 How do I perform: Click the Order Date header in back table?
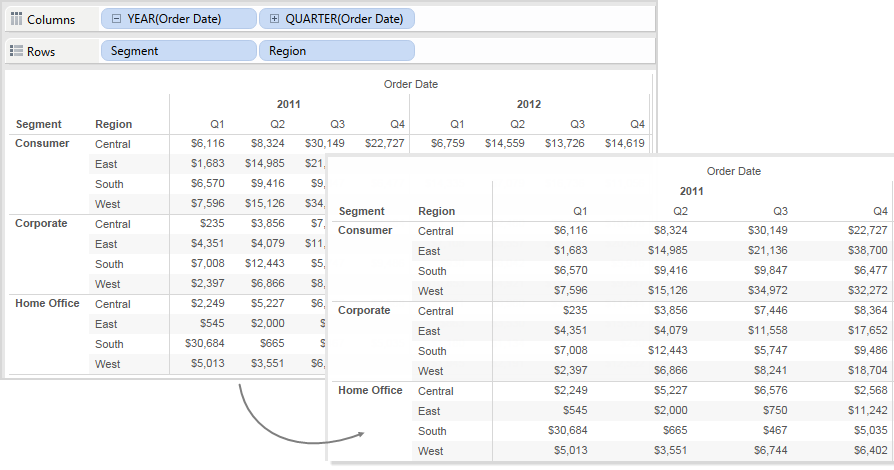[x=411, y=84]
